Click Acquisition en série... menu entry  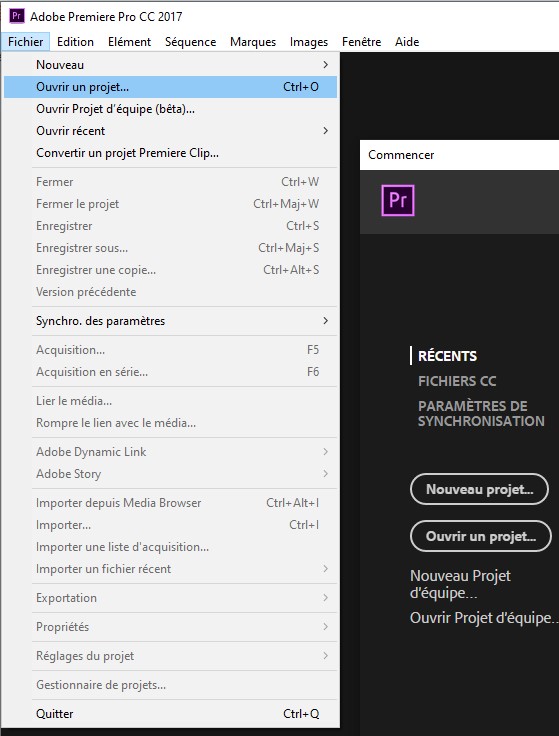(x=170, y=372)
